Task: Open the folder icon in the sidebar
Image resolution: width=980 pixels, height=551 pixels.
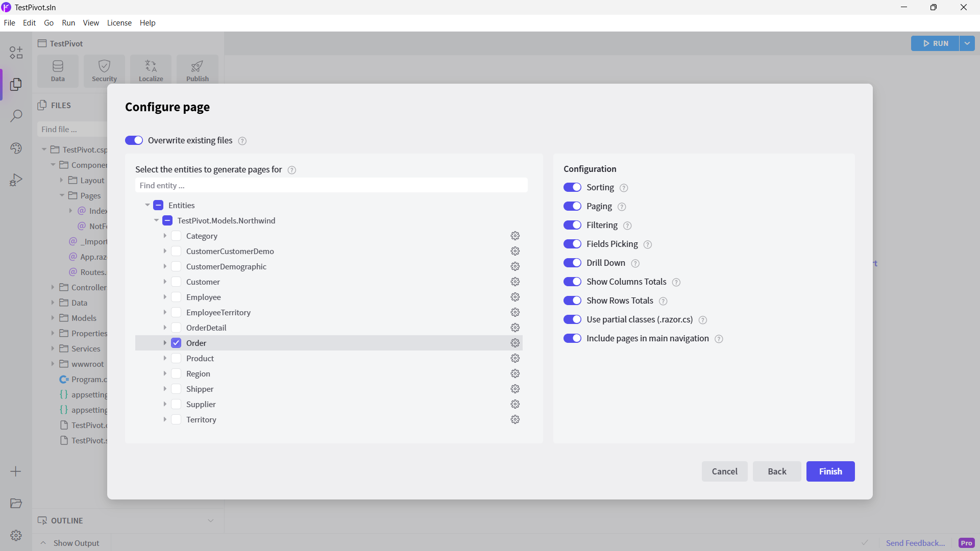Action: [16, 503]
